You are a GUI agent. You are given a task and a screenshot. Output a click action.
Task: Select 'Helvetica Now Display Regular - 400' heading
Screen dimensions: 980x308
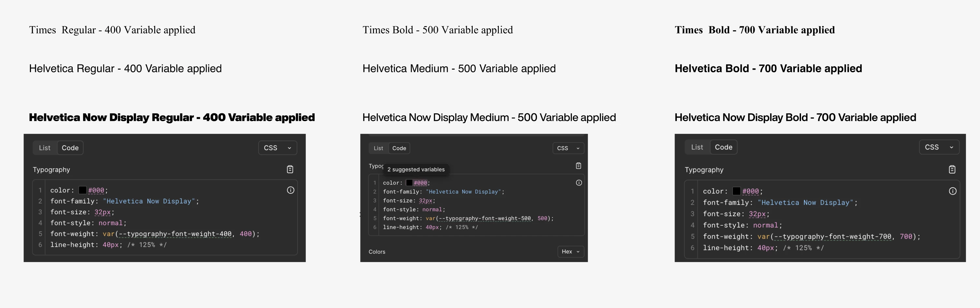click(172, 117)
